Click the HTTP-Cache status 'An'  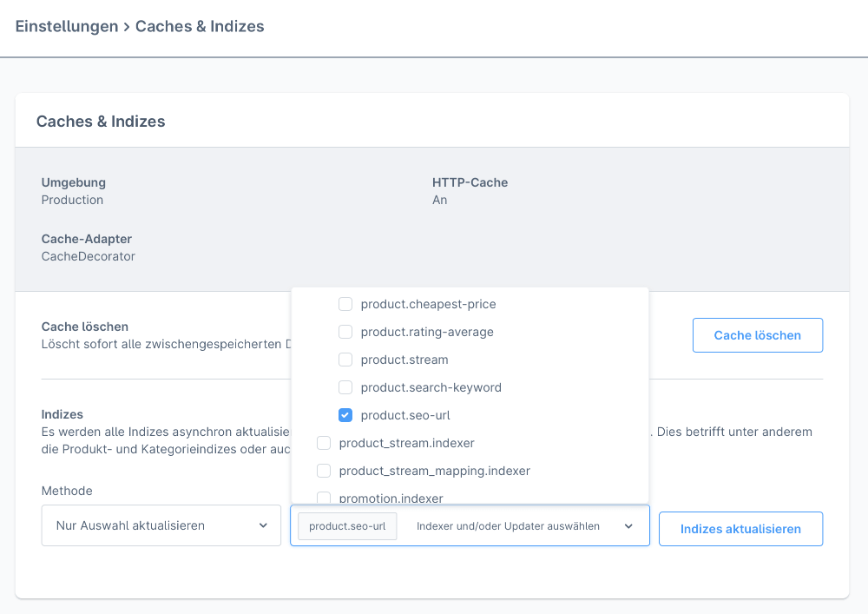pyautogui.click(x=438, y=200)
